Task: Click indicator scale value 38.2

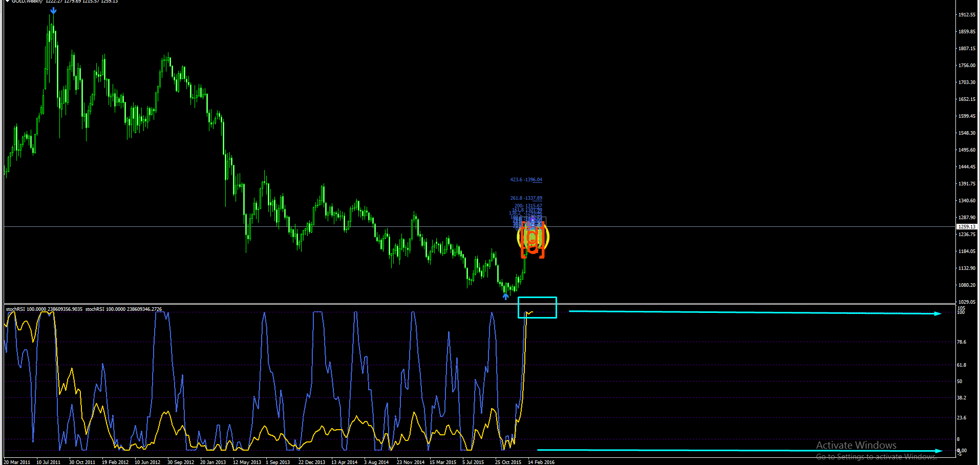Action: 962,398
